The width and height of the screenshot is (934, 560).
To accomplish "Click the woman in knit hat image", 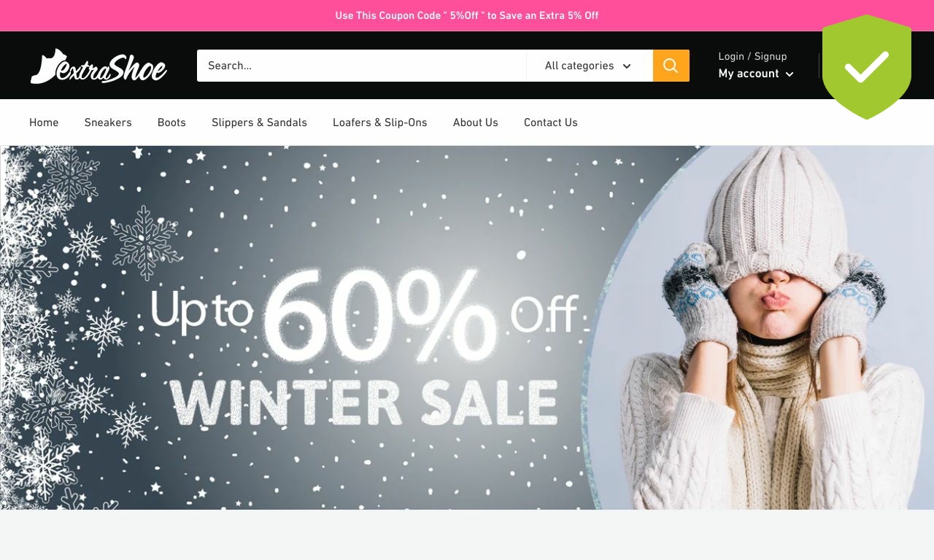I will coord(773,327).
